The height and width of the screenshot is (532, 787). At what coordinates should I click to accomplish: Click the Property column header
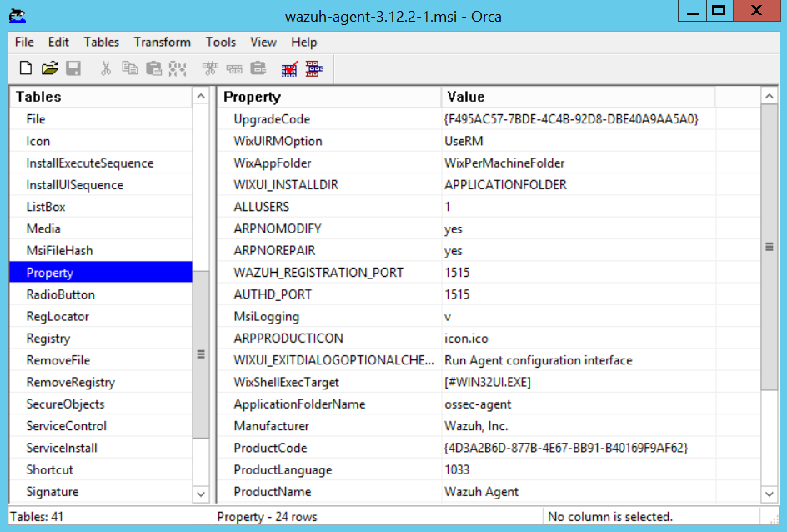coord(329,97)
